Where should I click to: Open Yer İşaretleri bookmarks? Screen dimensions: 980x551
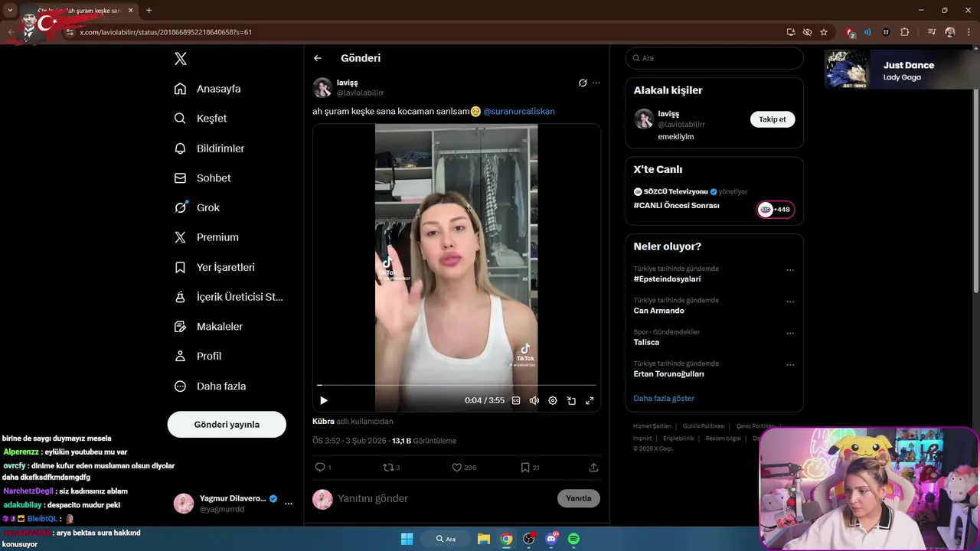(x=214, y=267)
